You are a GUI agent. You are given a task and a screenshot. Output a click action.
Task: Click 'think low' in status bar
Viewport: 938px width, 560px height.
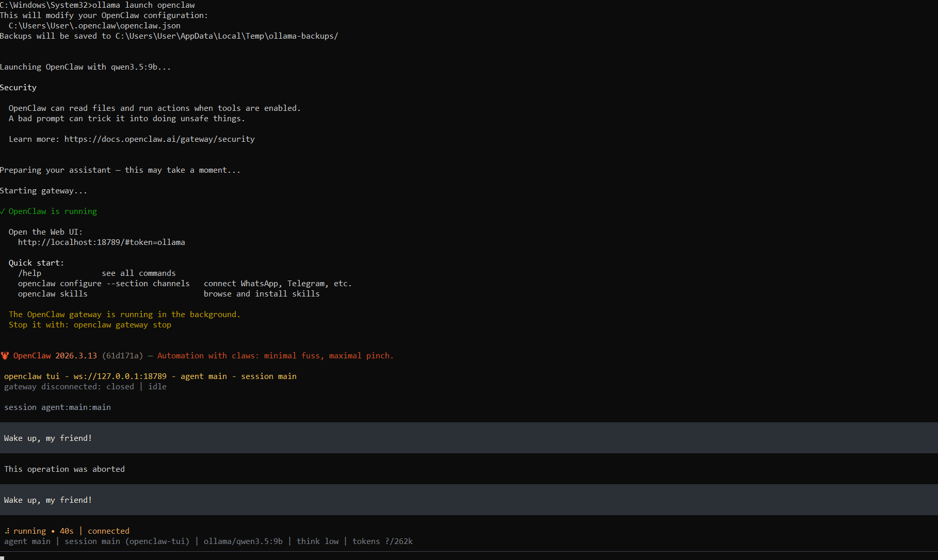pos(318,541)
